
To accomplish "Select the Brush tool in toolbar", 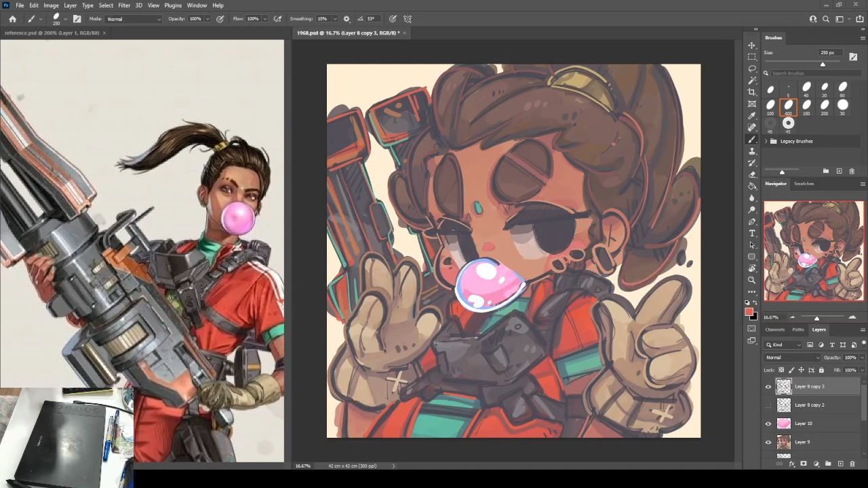I will tap(751, 139).
